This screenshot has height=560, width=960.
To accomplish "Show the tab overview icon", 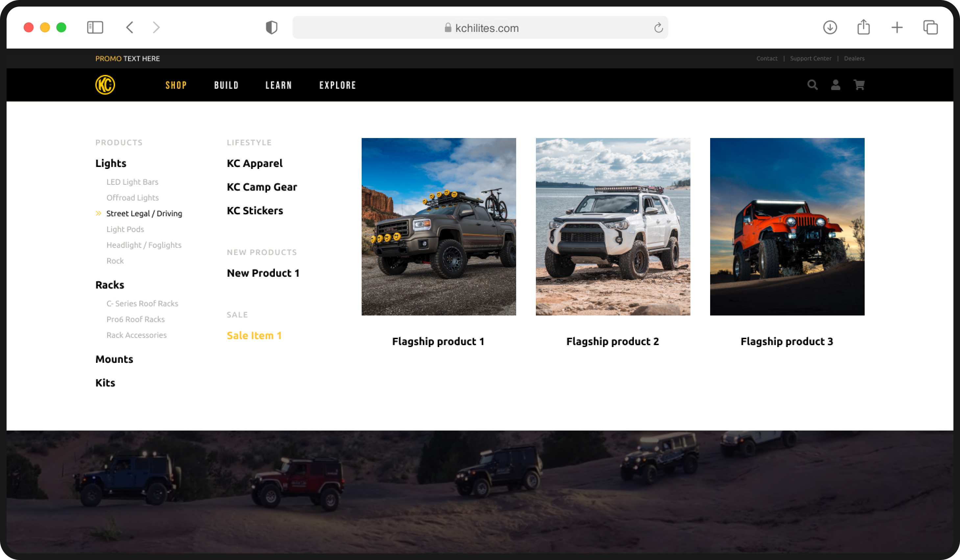I will [x=930, y=27].
